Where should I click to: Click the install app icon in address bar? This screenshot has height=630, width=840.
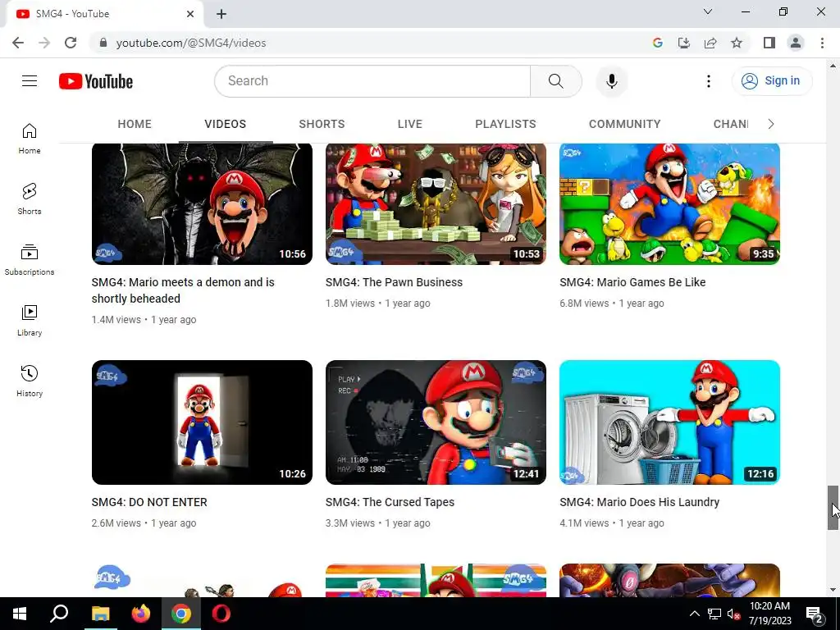tap(684, 43)
